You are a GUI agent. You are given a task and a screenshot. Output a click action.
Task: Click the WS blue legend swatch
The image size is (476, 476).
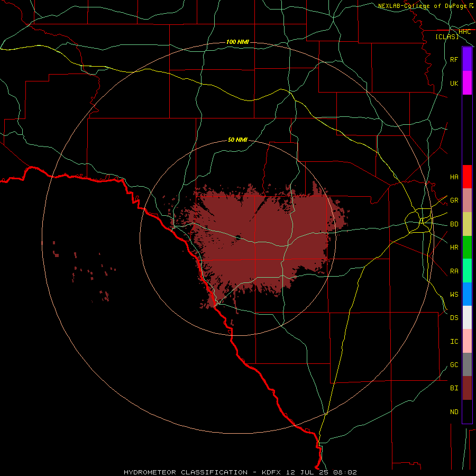(x=467, y=294)
